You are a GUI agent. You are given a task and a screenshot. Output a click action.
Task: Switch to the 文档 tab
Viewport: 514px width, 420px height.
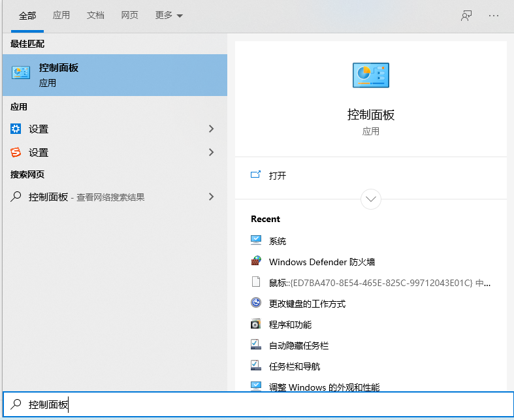[x=95, y=16]
